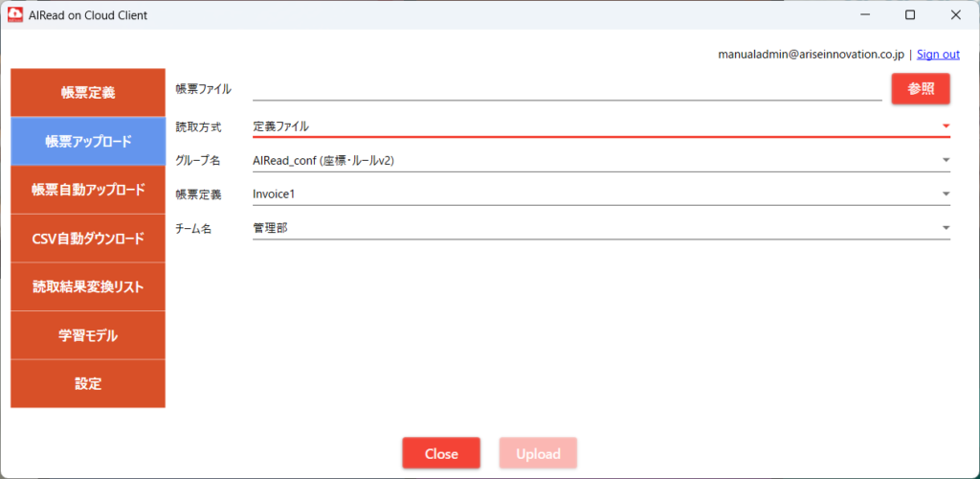Image resolution: width=980 pixels, height=479 pixels.
Task: Open the グループ名 dropdown with AIRead_conf
Action: (600, 160)
